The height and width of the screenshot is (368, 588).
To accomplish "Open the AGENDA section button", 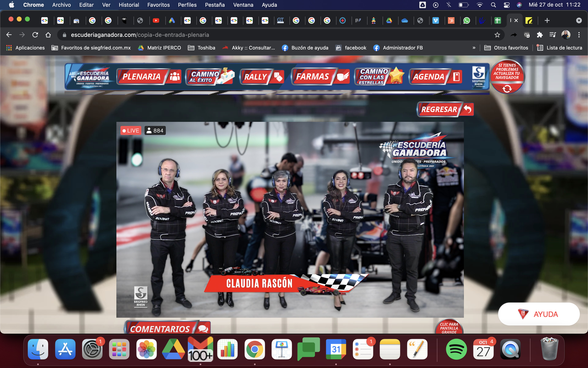I will coord(435,77).
